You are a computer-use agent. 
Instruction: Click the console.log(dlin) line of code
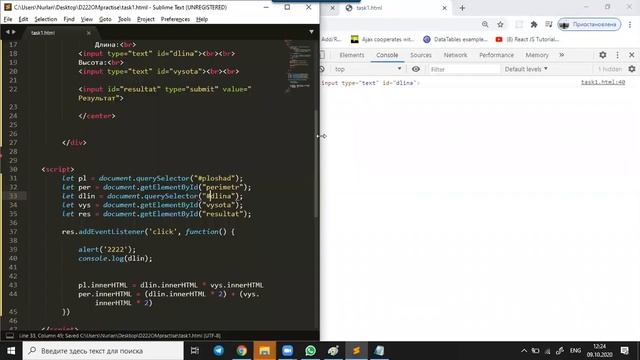[115, 258]
